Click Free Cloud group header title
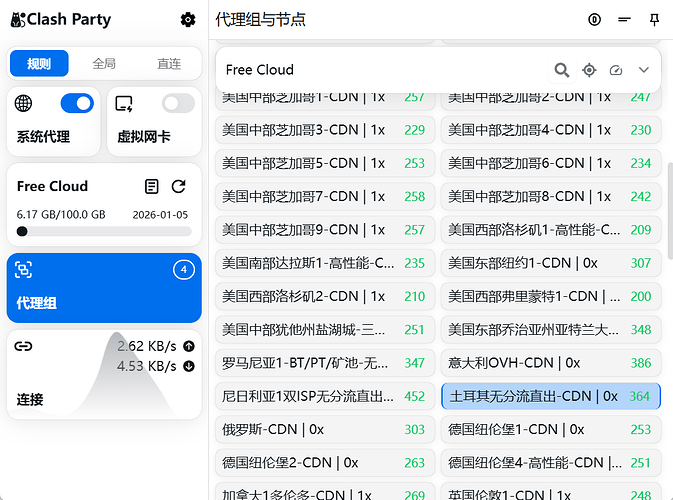Screen dimensions: 673x500 coord(260,70)
